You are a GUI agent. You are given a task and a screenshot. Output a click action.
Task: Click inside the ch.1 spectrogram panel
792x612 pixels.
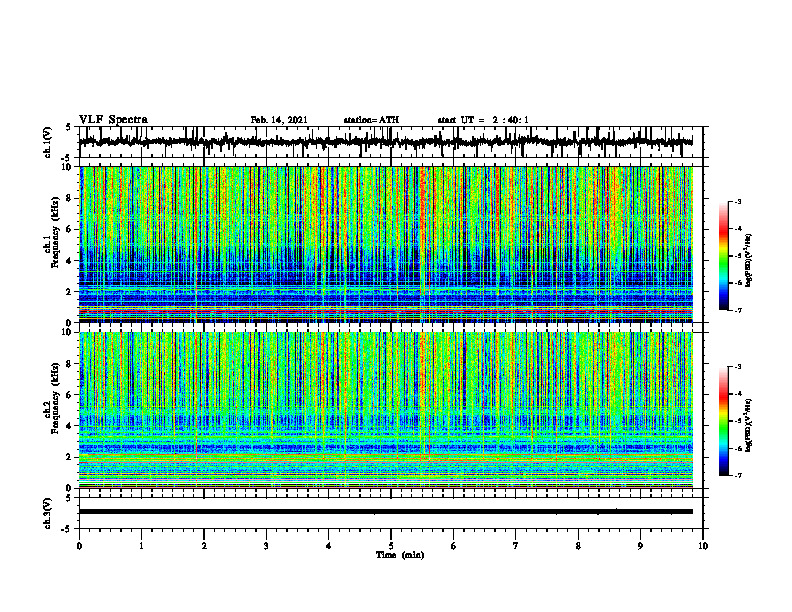[x=386, y=244]
